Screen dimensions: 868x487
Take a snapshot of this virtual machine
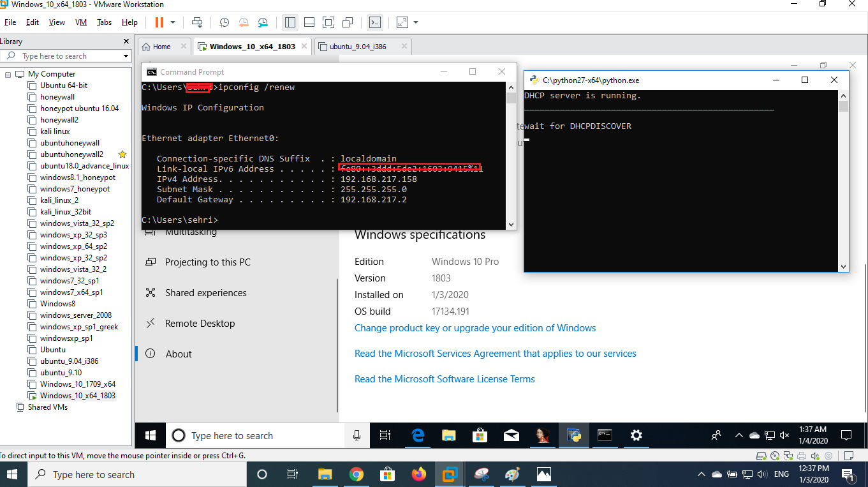tap(224, 22)
